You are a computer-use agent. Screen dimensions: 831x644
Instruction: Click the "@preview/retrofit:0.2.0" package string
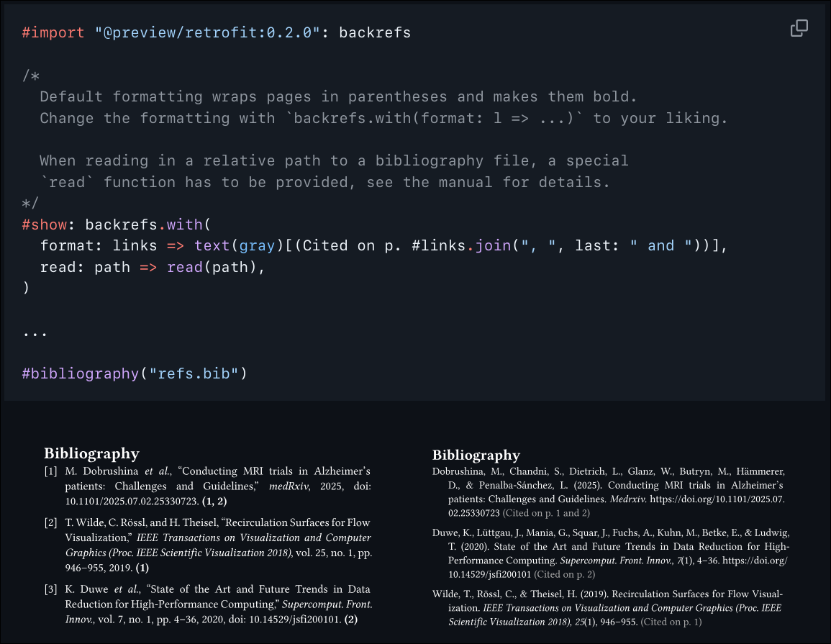[208, 33]
